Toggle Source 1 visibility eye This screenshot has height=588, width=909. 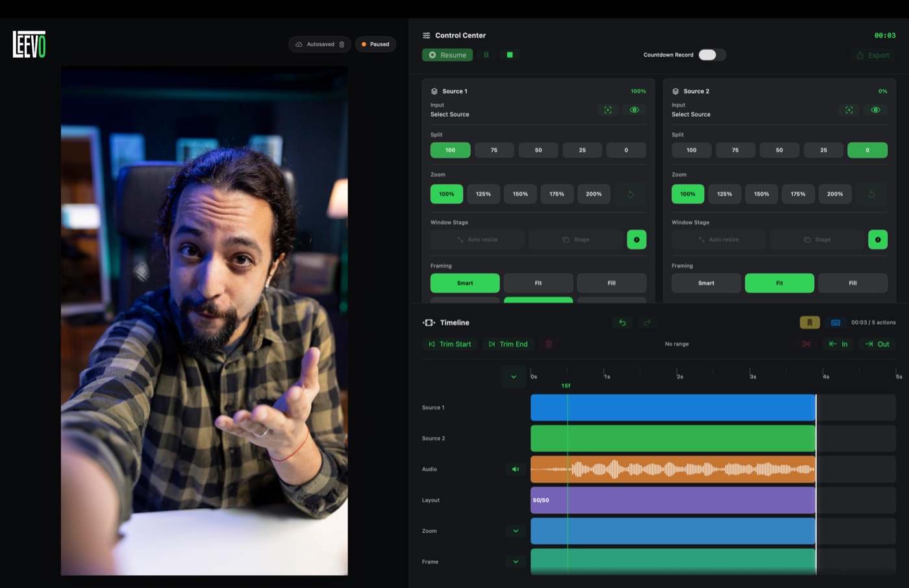pos(634,110)
